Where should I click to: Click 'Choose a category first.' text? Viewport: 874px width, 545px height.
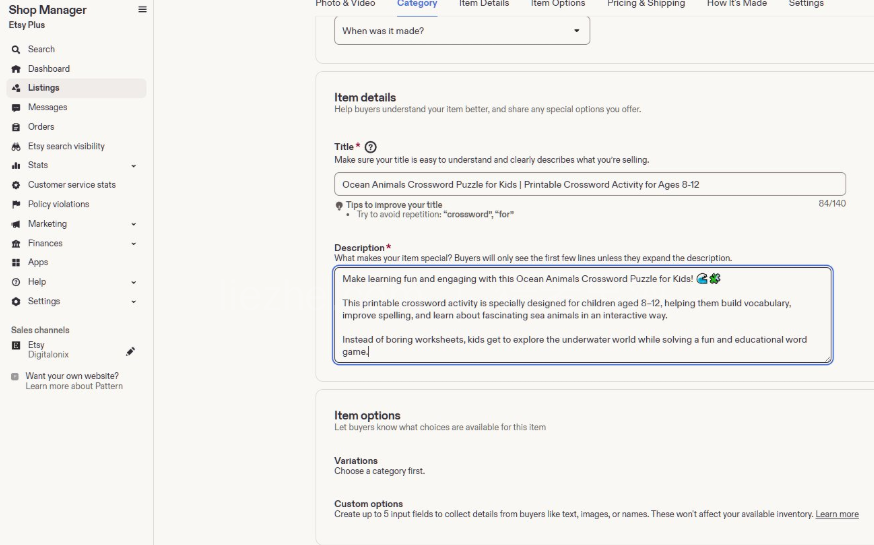[380, 471]
